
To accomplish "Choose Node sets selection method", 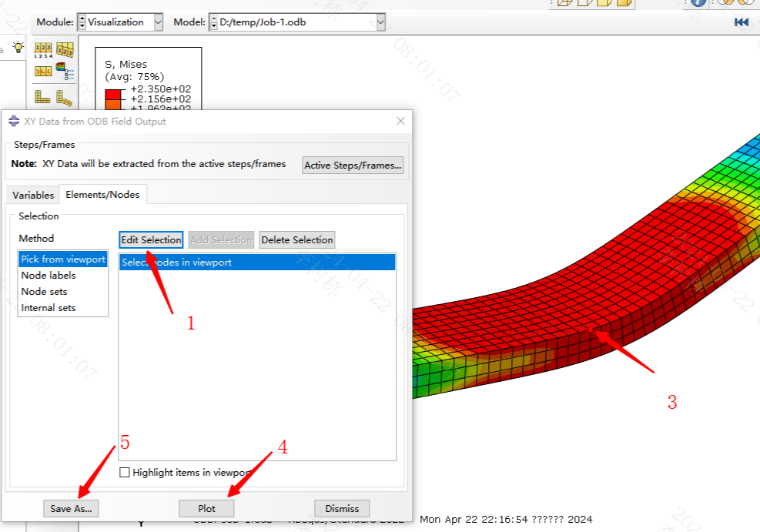I will 63,292.
